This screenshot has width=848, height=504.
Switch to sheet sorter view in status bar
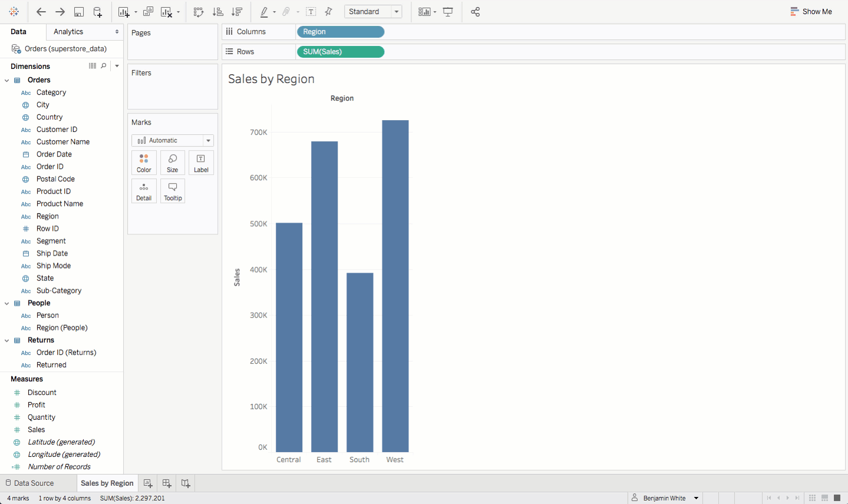pyautogui.click(x=812, y=498)
